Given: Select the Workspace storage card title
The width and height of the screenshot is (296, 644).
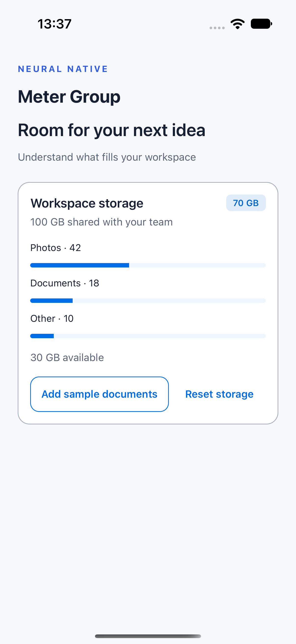Looking at the screenshot, I should point(87,203).
